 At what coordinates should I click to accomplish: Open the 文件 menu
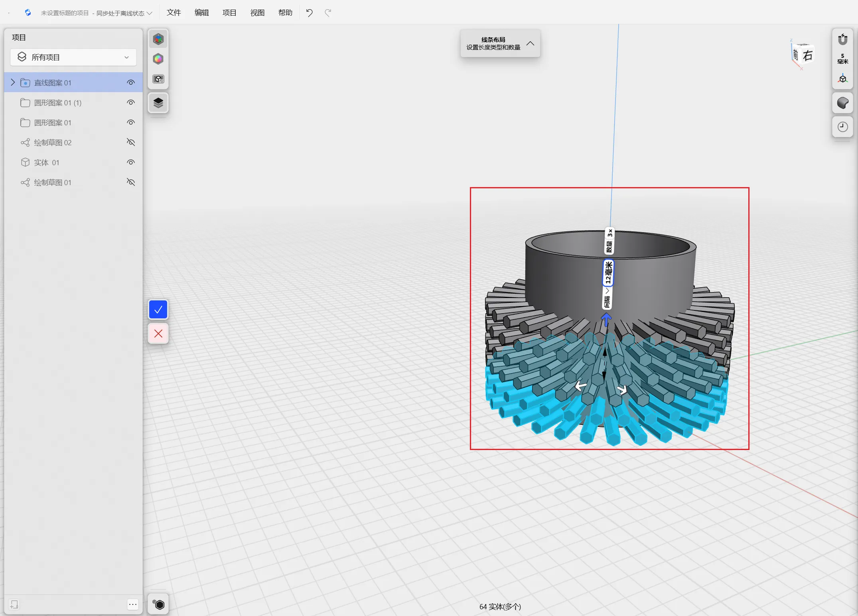(x=174, y=13)
